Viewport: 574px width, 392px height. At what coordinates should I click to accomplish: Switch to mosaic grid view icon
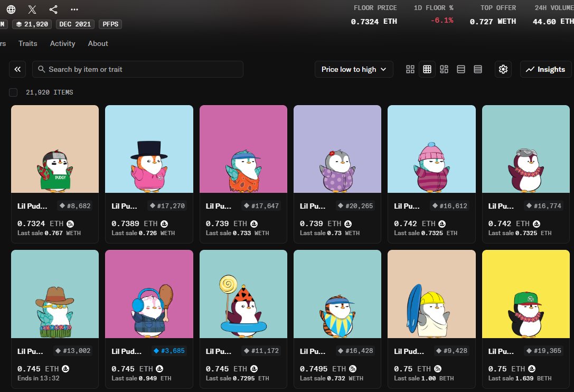pos(444,69)
